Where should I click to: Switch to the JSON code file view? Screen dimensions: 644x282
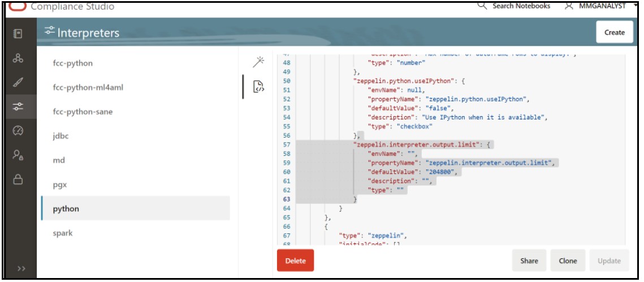coord(258,87)
